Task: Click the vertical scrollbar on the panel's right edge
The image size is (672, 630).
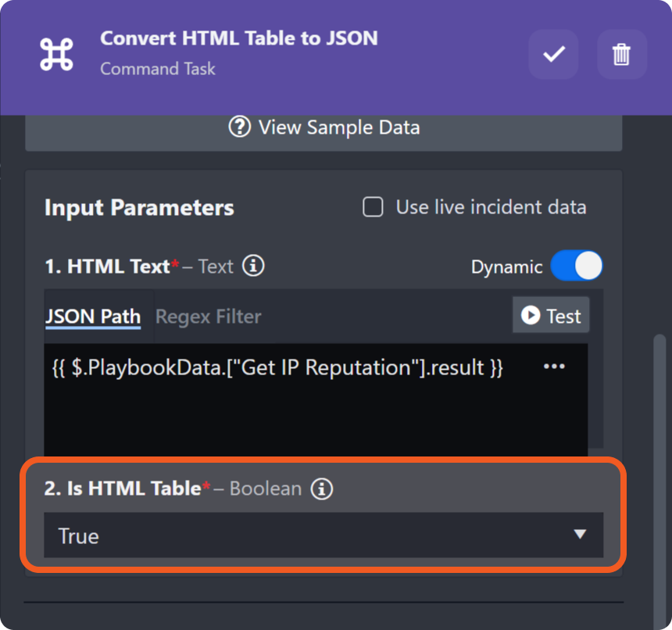Action: [659, 469]
